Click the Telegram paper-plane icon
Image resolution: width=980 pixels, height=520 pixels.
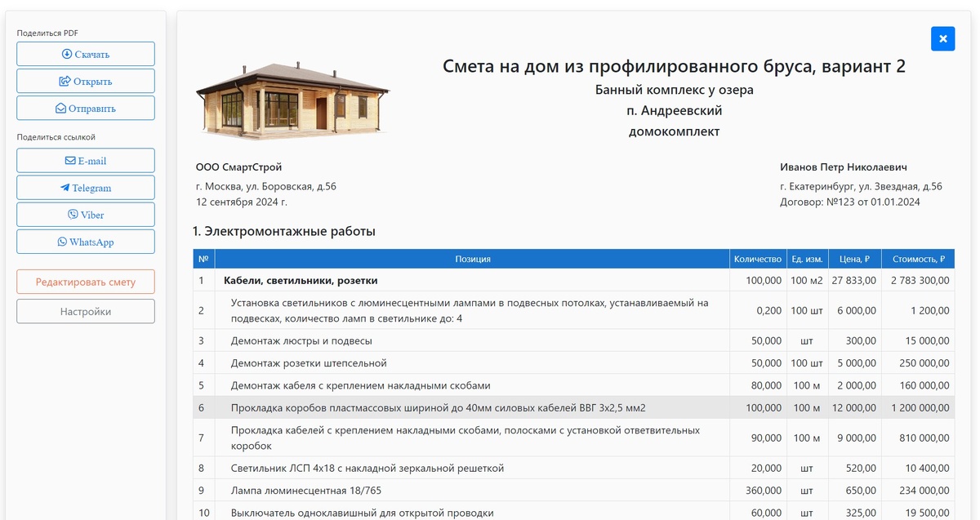coord(65,188)
